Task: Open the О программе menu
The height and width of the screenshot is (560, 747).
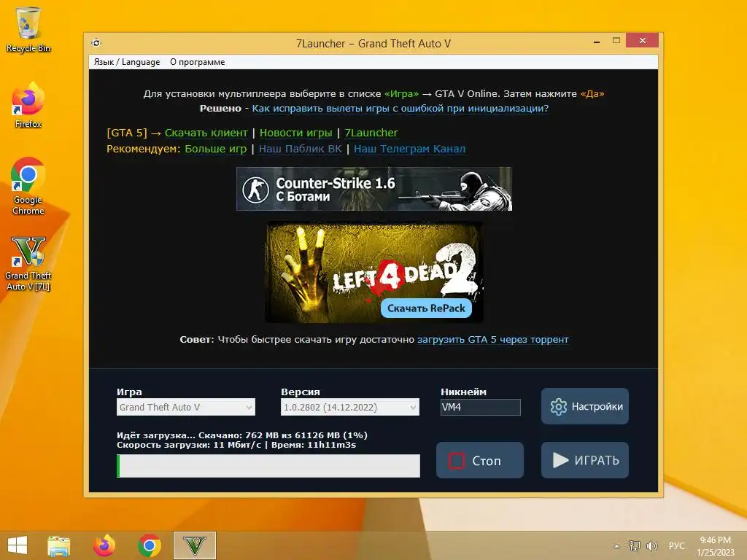Action: [197, 62]
